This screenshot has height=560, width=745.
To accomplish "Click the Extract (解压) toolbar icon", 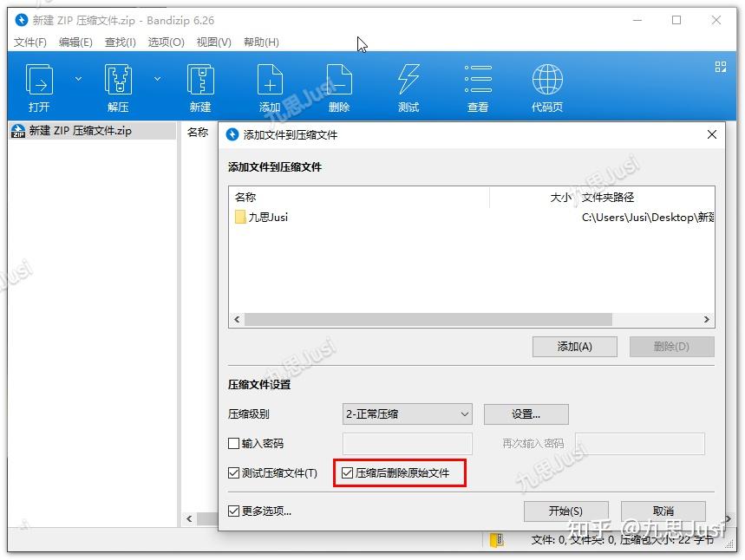I will 118,80.
